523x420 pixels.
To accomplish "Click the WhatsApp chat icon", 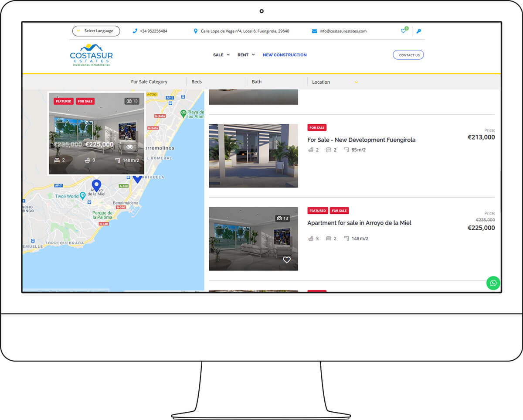I will click(x=493, y=283).
